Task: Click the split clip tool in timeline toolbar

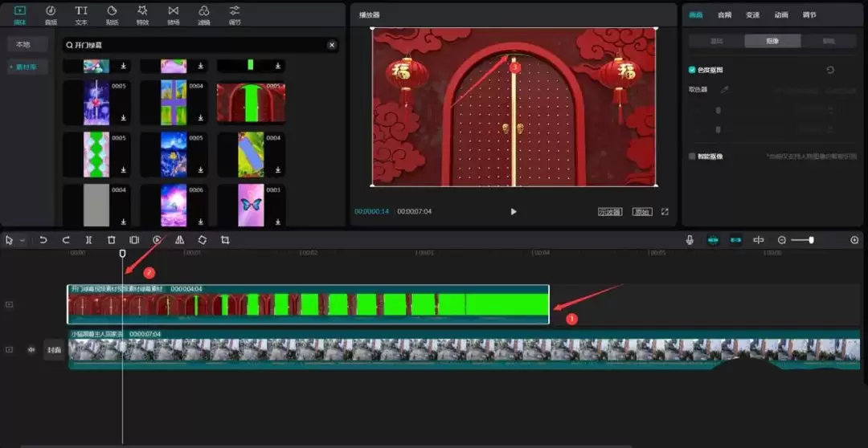Action: pyautogui.click(x=88, y=240)
